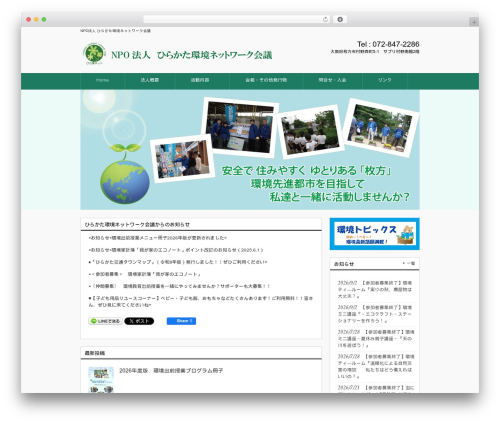Screen dimensions: 500x423
Task: Click the NPO法人 ひらかた環境ネットワーク会議 site title
Action: pos(192,55)
